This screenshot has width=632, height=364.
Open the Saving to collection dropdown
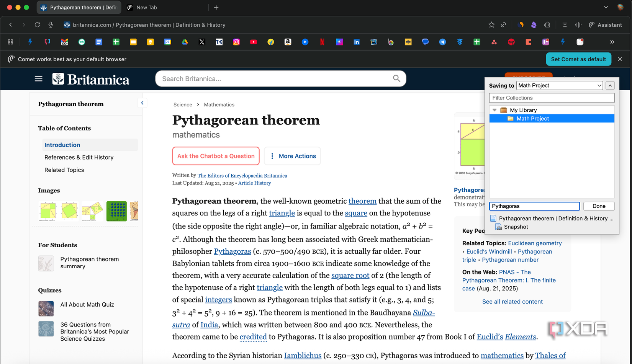[560, 85]
